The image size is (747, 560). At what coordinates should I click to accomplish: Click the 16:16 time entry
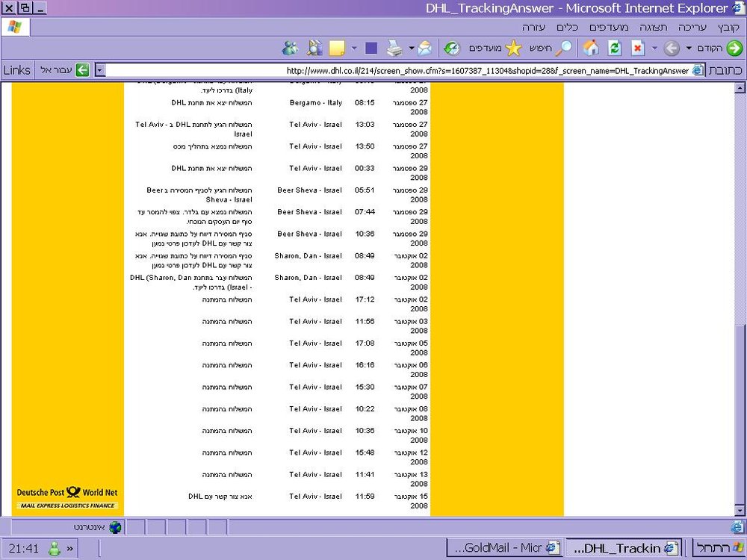pos(365,365)
